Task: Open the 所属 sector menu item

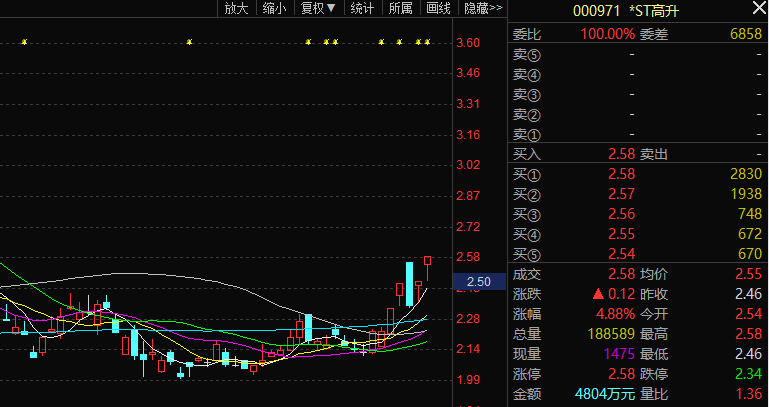Action: click(401, 8)
